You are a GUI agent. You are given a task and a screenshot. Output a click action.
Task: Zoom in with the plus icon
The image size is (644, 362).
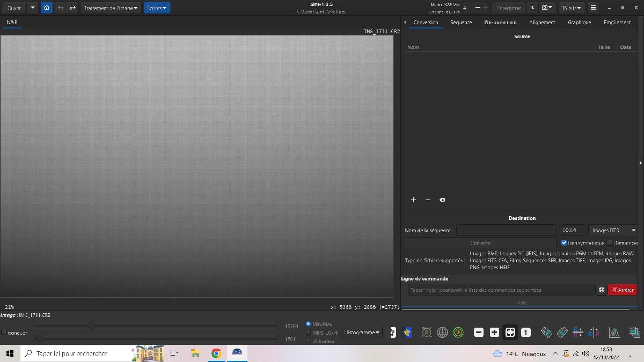494,333
